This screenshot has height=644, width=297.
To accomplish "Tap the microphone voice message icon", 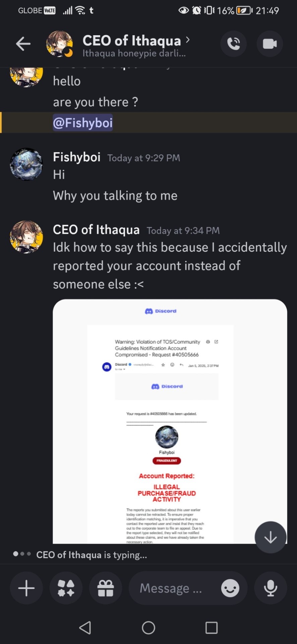I will [271, 588].
